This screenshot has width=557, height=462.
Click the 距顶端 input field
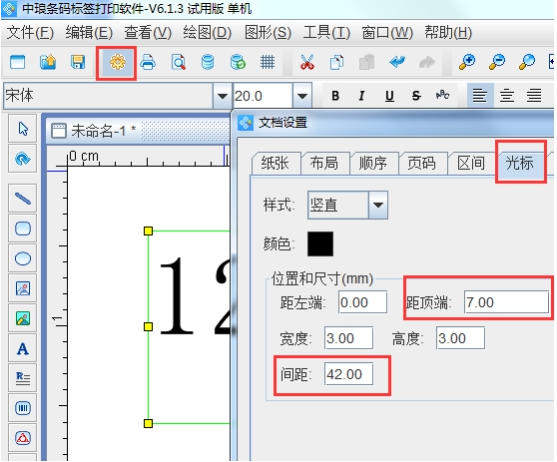pyautogui.click(x=506, y=302)
